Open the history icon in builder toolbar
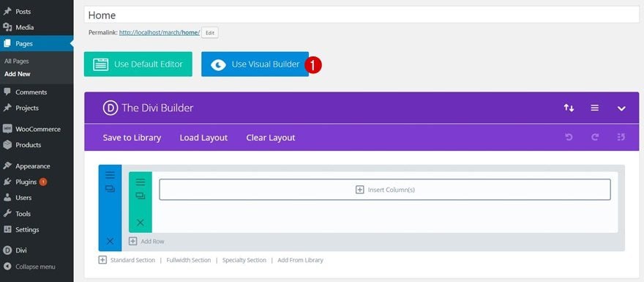The height and width of the screenshot is (282, 644). click(621, 137)
